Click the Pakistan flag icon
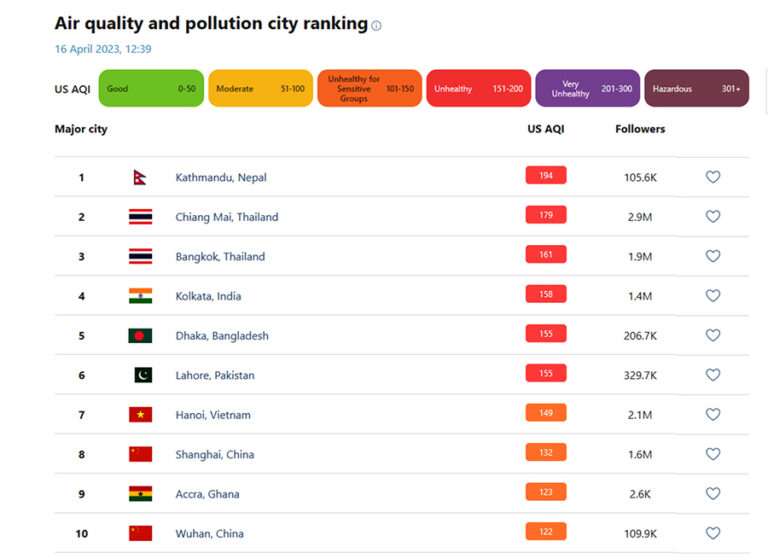Image resolution: width=768 pixels, height=559 pixels. point(142,375)
